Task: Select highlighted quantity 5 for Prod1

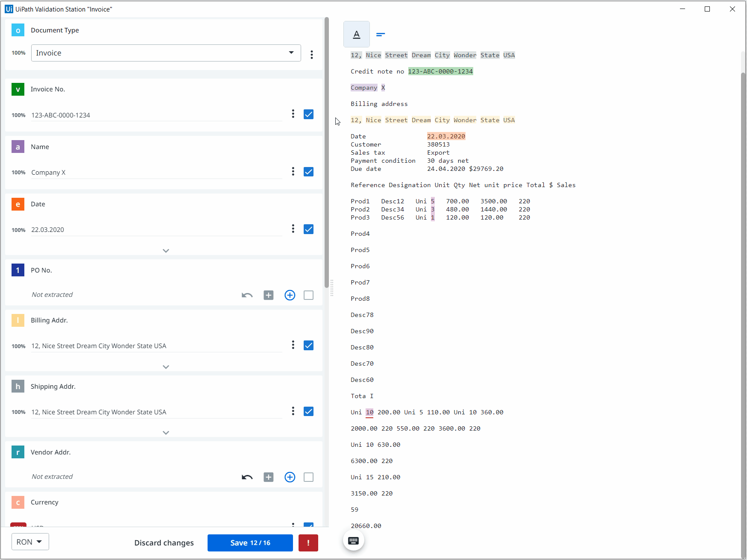Action: pyautogui.click(x=433, y=201)
